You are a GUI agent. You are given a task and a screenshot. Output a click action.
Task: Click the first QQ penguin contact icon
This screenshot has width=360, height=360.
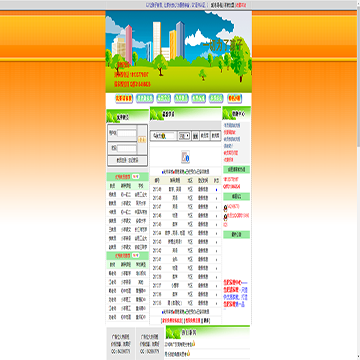(x=225, y=208)
